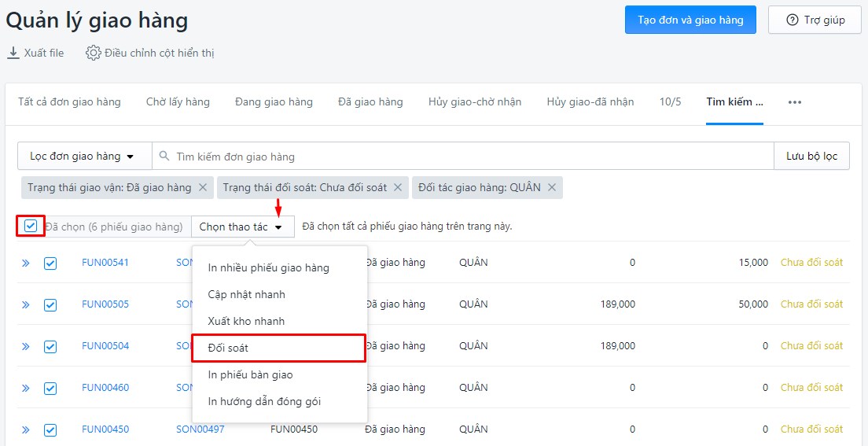
Task: Choose In phiếu bàn giao from menu
Action: pyautogui.click(x=280, y=375)
